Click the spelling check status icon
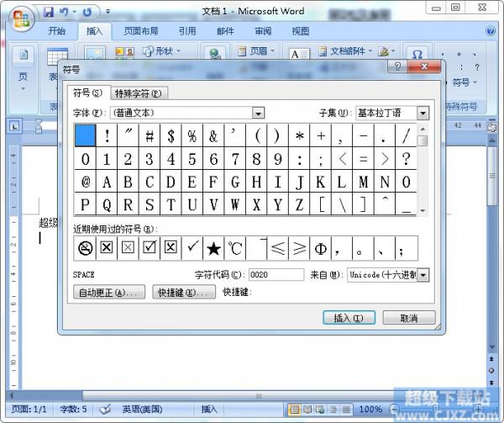 105,410
